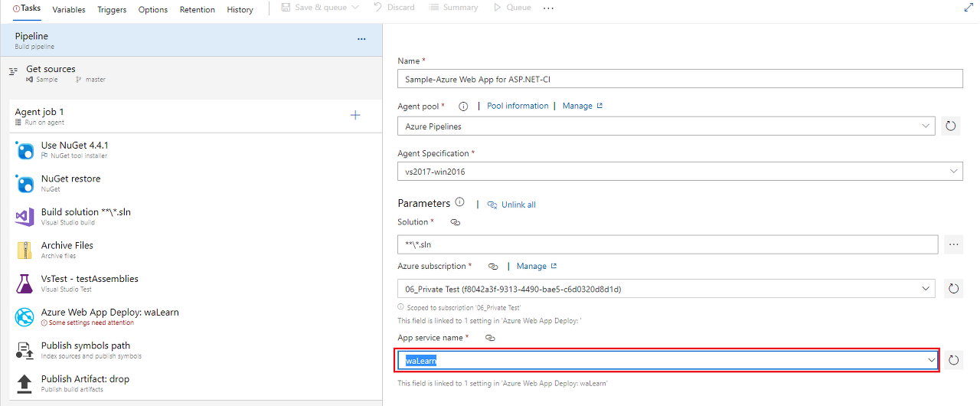Open the Retention tab
Image resolution: width=980 pixels, height=406 pixels.
point(198,9)
